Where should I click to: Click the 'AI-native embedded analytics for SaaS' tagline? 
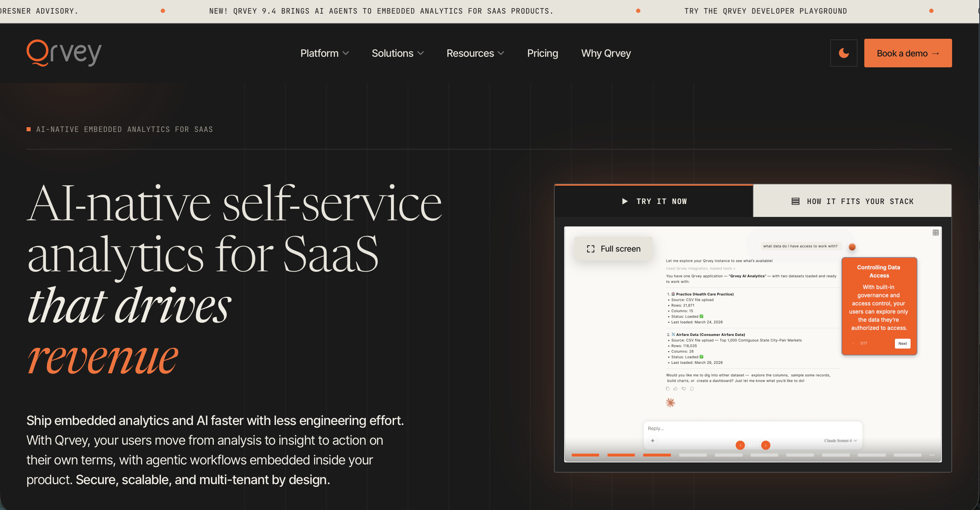tap(125, 129)
